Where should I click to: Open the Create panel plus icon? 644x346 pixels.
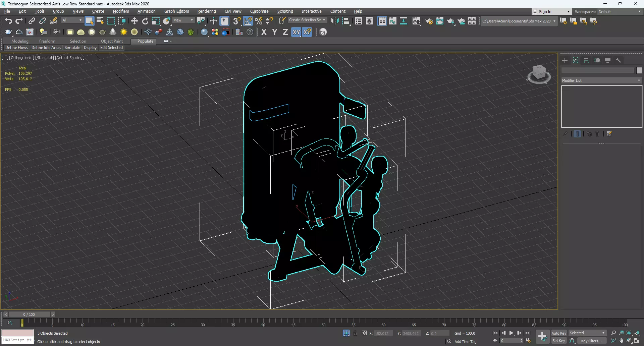coord(565,60)
